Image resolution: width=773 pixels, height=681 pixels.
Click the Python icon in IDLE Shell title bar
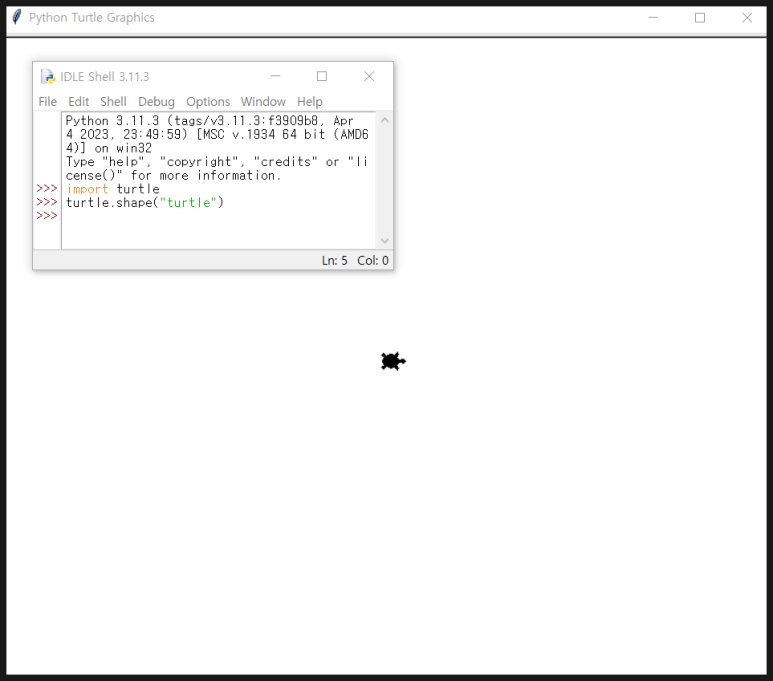pos(48,76)
